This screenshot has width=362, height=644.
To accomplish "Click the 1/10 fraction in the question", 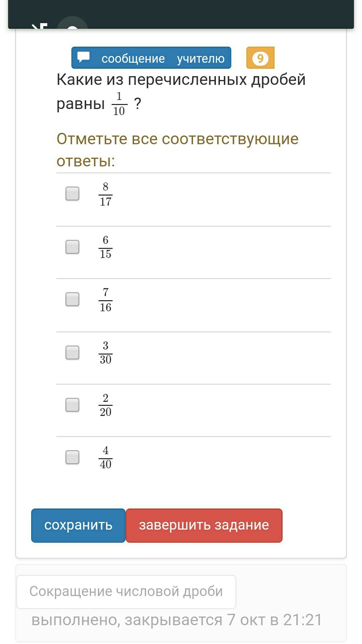I will pos(119,104).
